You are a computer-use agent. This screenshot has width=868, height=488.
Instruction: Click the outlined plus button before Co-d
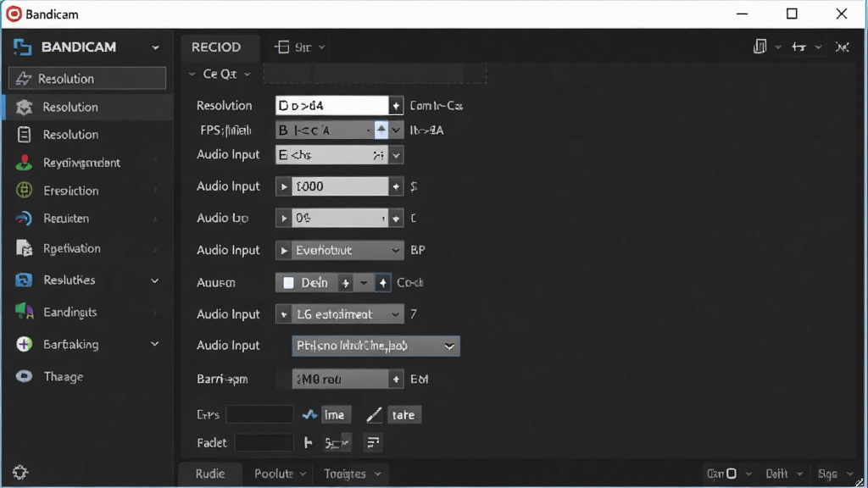tap(382, 283)
